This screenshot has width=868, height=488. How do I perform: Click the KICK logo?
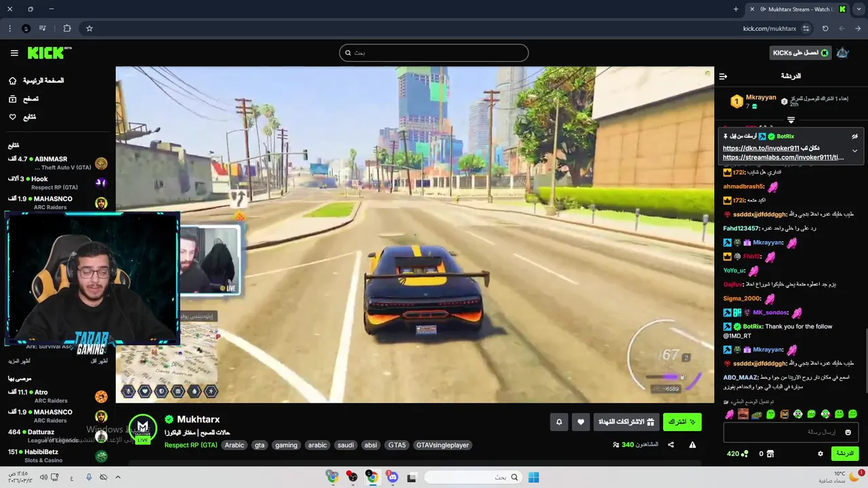[50, 53]
